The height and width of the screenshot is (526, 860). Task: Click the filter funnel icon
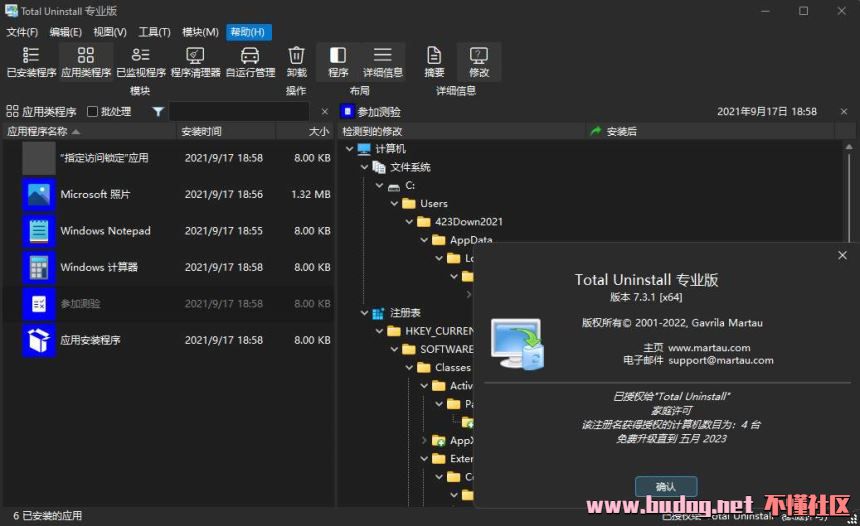point(158,112)
